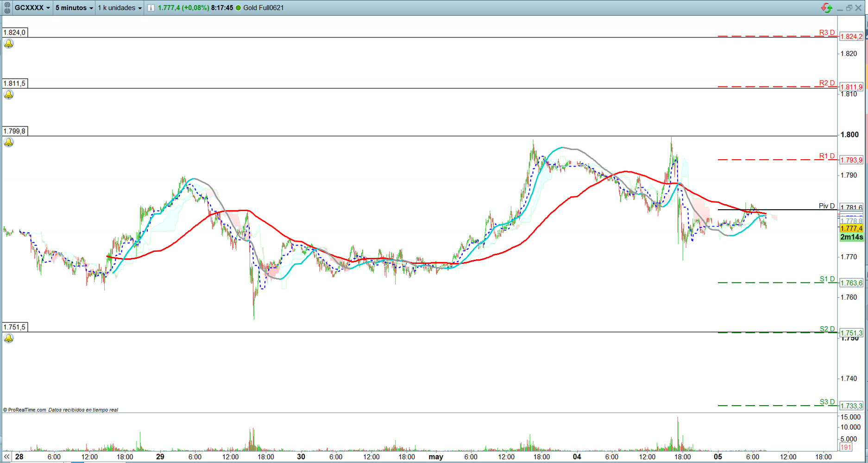Open the GCXXXX instrument dropdown
868x463 pixels.
[x=32, y=8]
